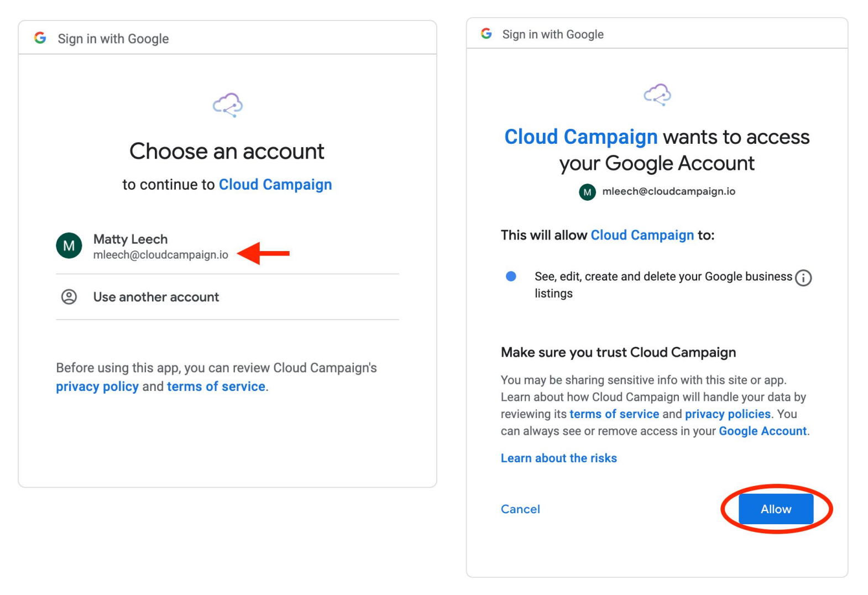
Task: Open the Google Account link
Action: pyautogui.click(x=763, y=431)
